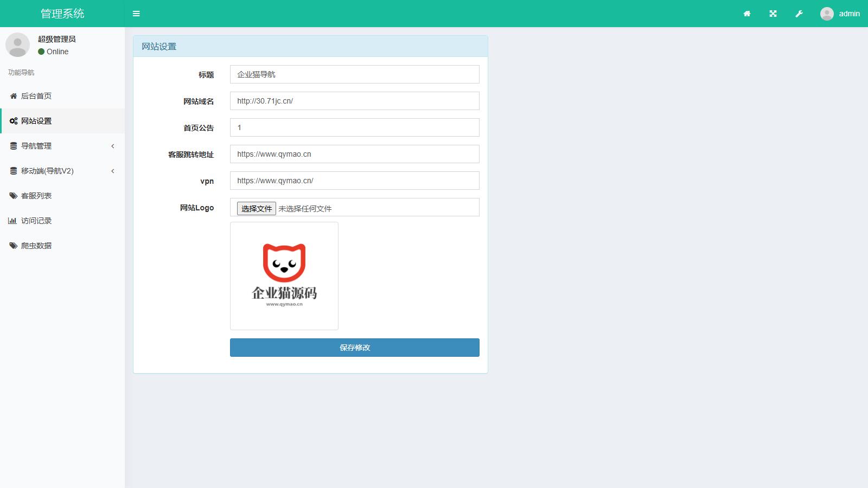Viewport: 868px width, 488px height.
Task: Expand the 移动端(导航V2) submenu arrow
Action: tap(113, 171)
